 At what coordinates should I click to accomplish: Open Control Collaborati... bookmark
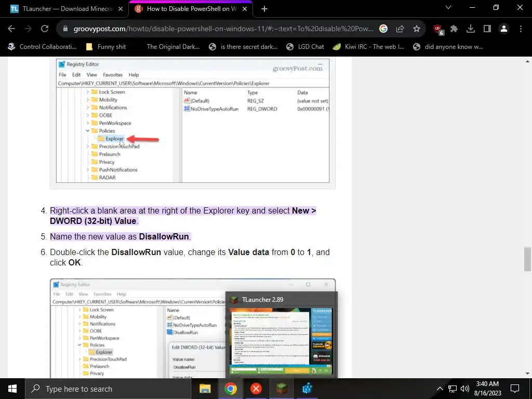[x=43, y=47]
